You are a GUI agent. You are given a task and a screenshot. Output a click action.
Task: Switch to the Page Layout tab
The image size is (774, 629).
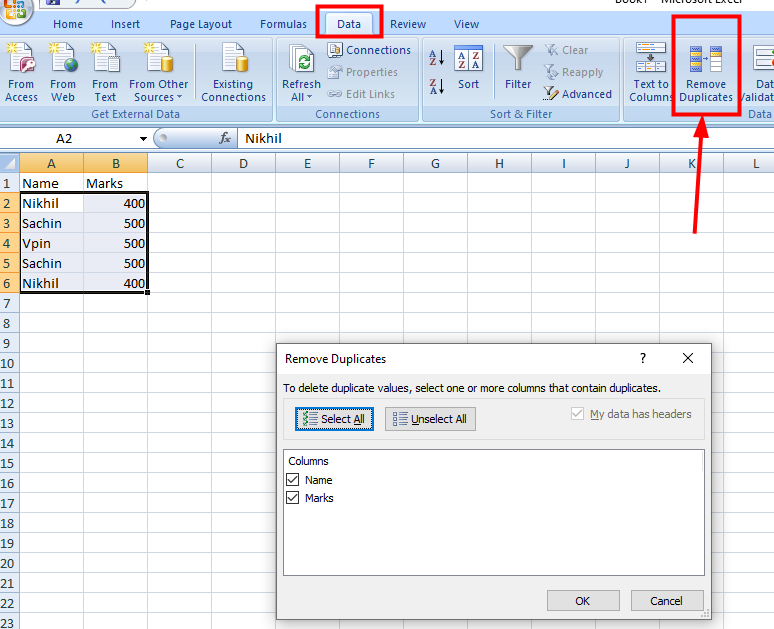pyautogui.click(x=200, y=24)
